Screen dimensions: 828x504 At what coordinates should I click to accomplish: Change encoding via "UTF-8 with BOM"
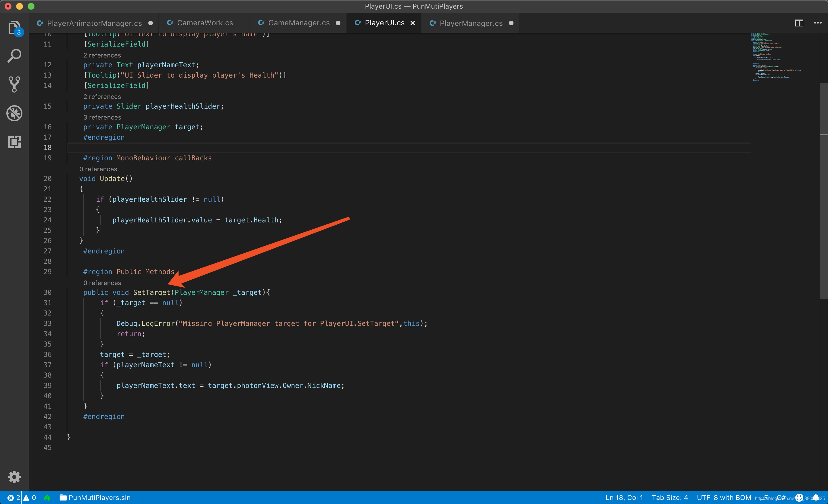(724, 498)
